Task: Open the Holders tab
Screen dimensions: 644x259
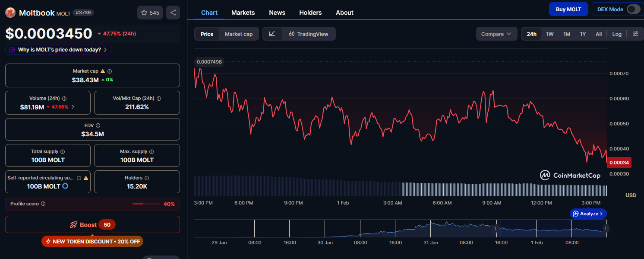Action: click(x=310, y=13)
